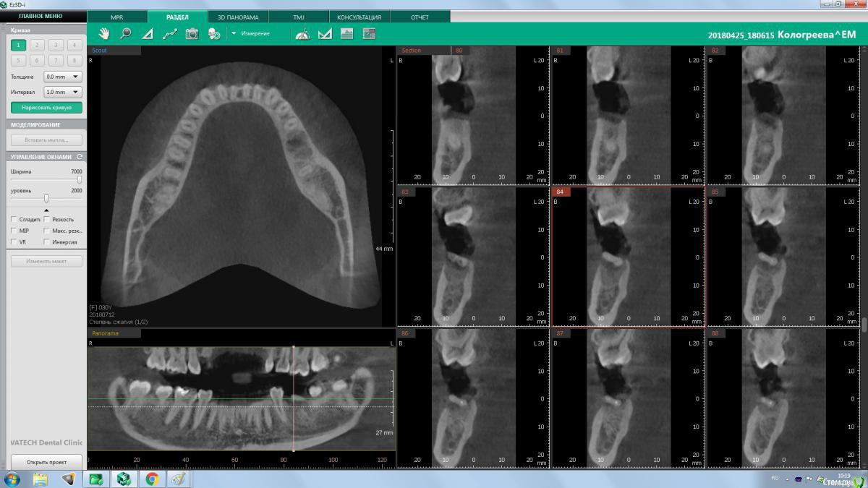Open the Интервал interval dropdown
This screenshot has width=868, height=488.
pyautogui.click(x=63, y=93)
